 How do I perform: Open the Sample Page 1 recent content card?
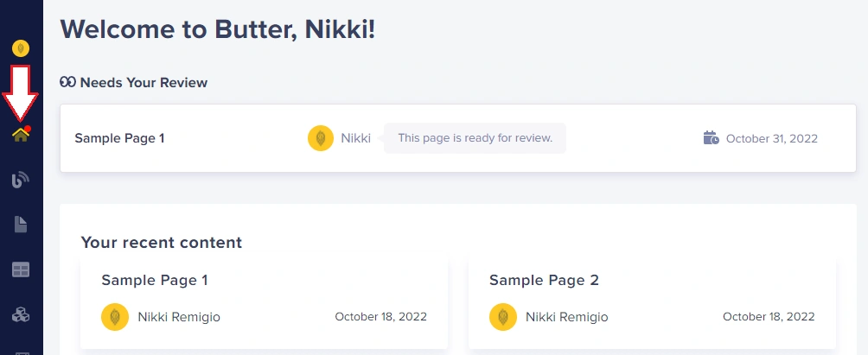pyautogui.click(x=264, y=301)
